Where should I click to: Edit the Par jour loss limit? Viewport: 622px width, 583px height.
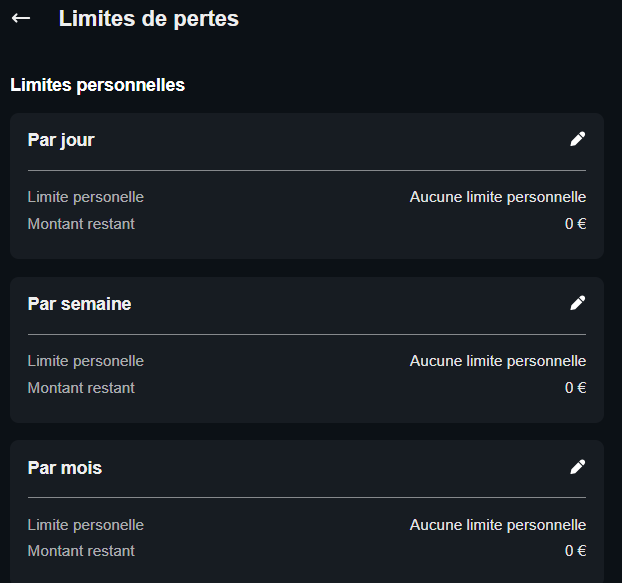pyautogui.click(x=577, y=139)
